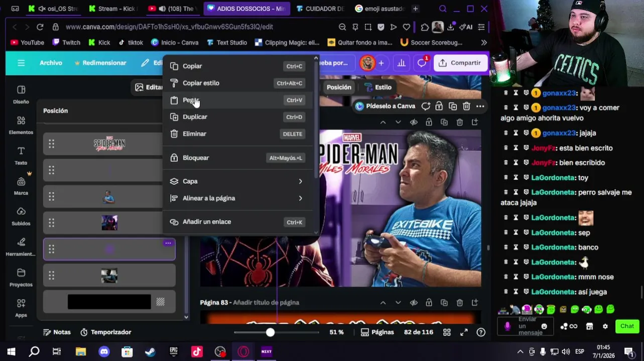This screenshot has width=644, height=361.
Task: Delete page 82 using trash icon
Action: coord(459,122)
